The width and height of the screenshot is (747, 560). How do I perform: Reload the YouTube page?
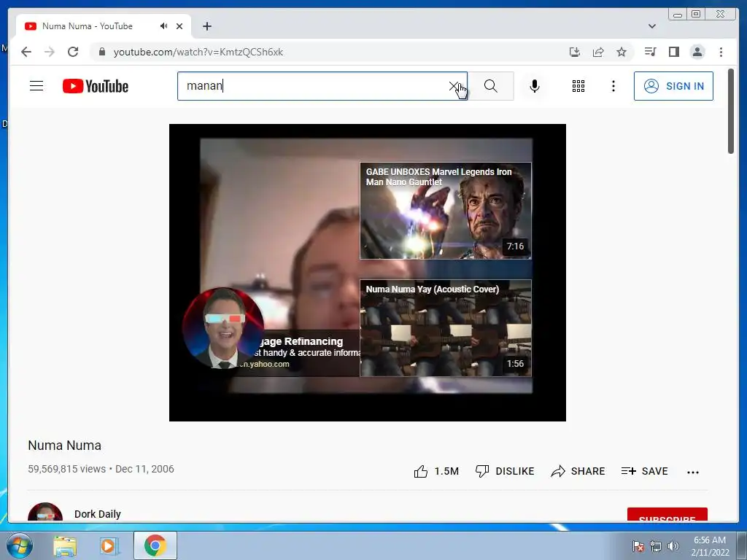pyautogui.click(x=73, y=52)
